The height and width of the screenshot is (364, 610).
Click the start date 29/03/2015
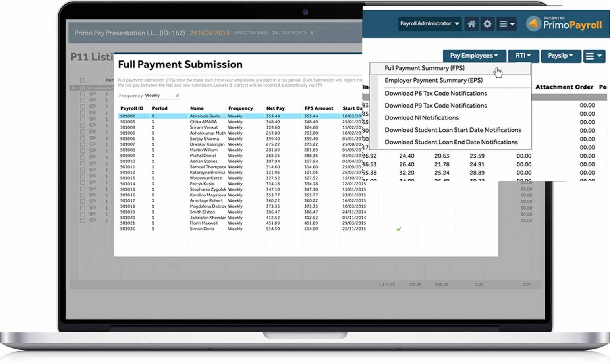point(354,223)
